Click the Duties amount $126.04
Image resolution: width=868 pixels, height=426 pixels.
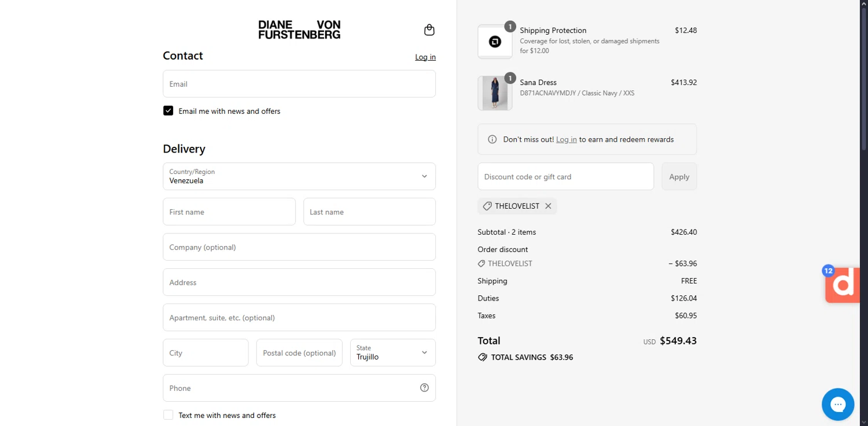[684, 298]
